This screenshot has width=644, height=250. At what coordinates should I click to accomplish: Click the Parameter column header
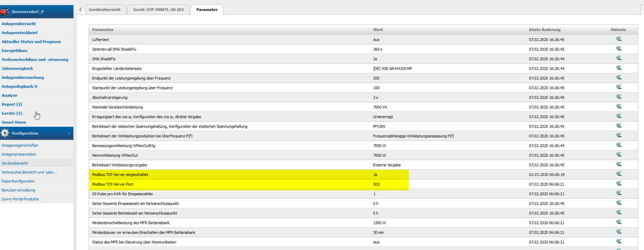point(103,30)
